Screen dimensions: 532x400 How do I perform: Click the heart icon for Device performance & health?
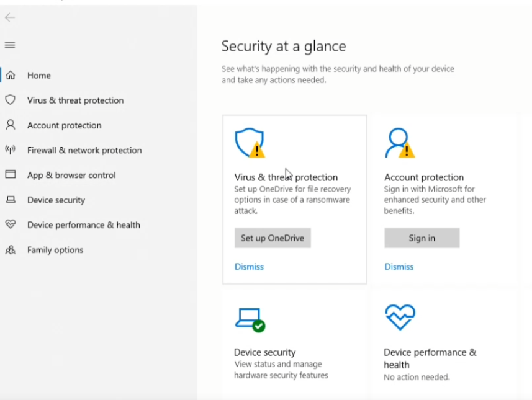pos(11,224)
